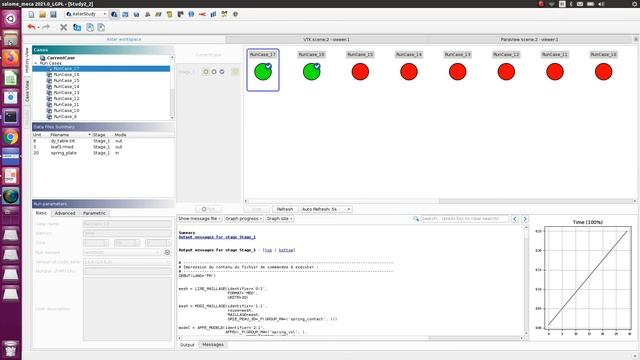Image resolution: width=640 pixels, height=360 pixels.
Task: Go to previous search result arrow
Action: tap(515, 219)
